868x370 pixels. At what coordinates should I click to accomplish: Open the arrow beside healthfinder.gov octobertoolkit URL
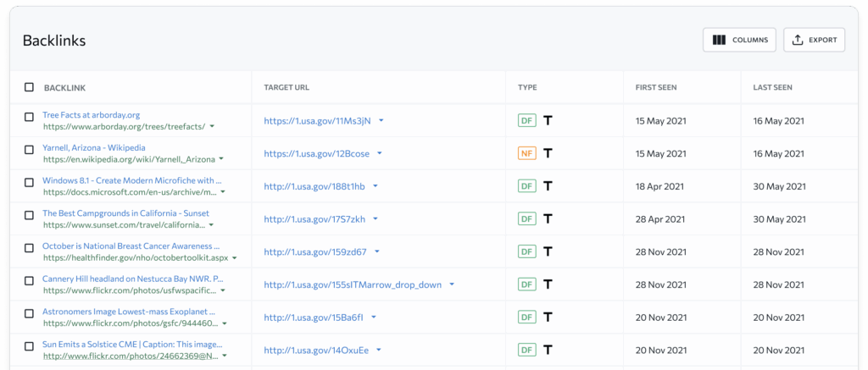(x=235, y=258)
